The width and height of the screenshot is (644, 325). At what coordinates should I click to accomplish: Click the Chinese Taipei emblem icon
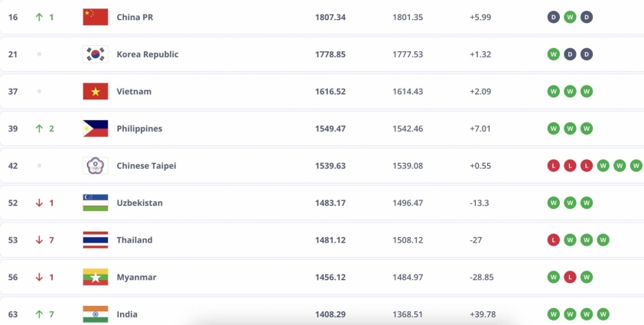click(96, 166)
